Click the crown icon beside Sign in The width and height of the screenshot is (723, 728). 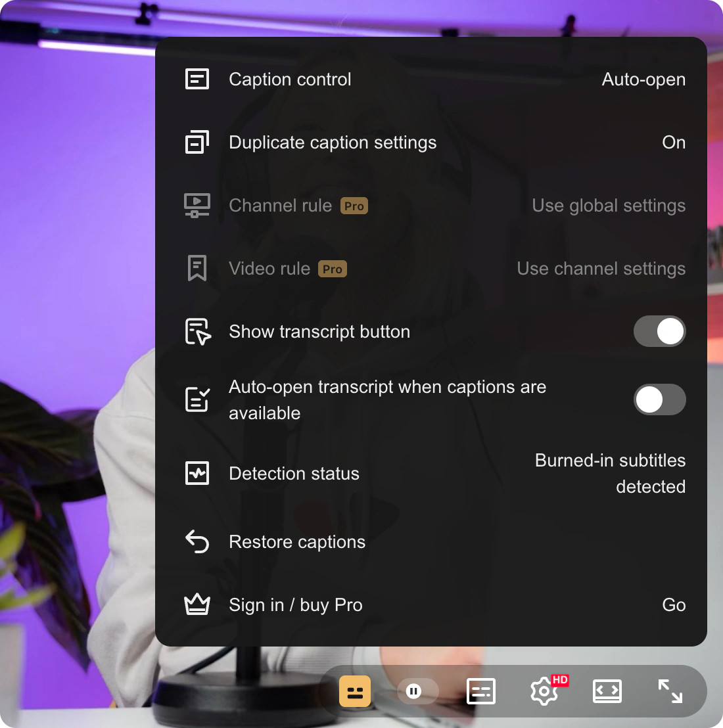[x=197, y=604]
